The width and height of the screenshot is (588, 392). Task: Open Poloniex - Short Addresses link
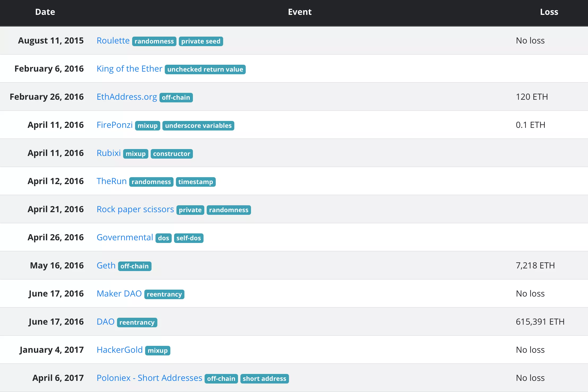pos(149,378)
